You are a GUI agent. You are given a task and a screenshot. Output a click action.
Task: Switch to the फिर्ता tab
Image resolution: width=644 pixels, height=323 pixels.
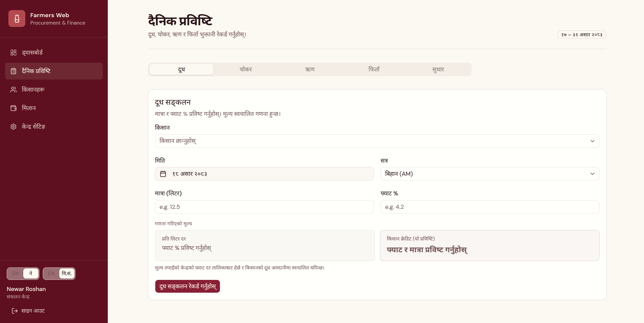374,69
